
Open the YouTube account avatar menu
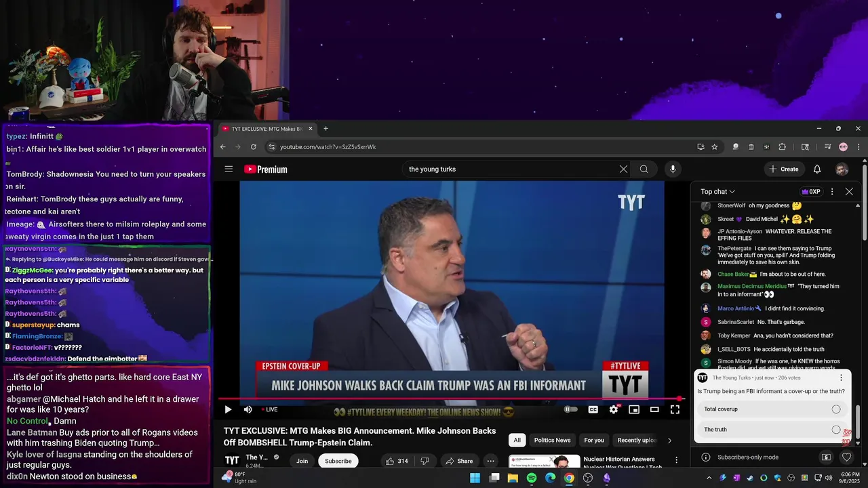(842, 169)
